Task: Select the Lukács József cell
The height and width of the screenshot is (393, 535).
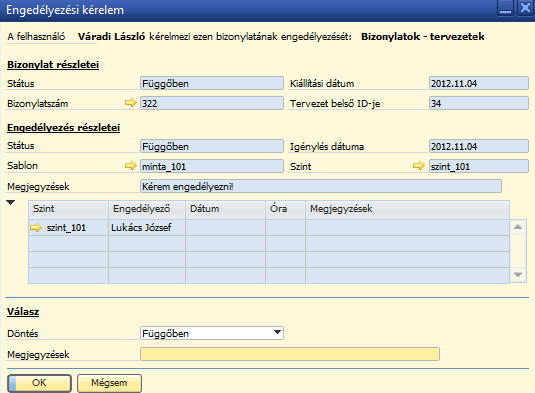Action: tap(147, 228)
